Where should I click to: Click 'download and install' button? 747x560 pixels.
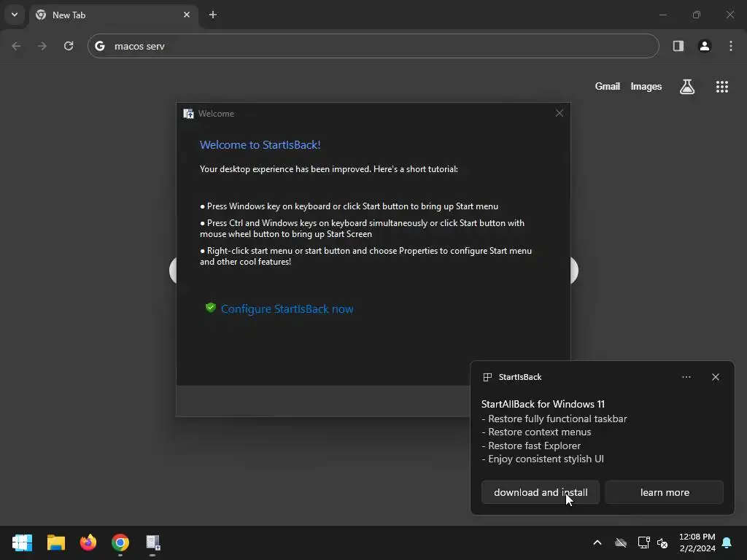[541, 492]
